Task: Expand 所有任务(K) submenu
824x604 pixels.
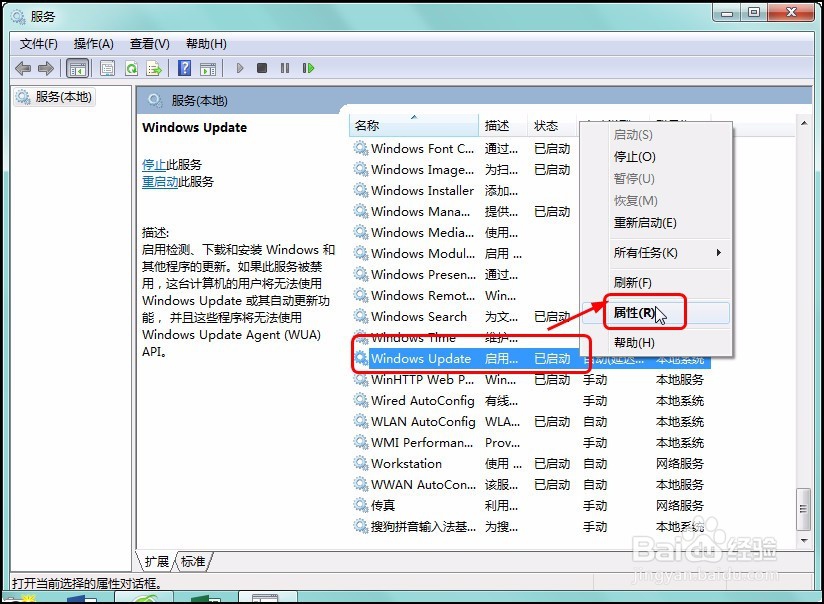Action: (656, 253)
